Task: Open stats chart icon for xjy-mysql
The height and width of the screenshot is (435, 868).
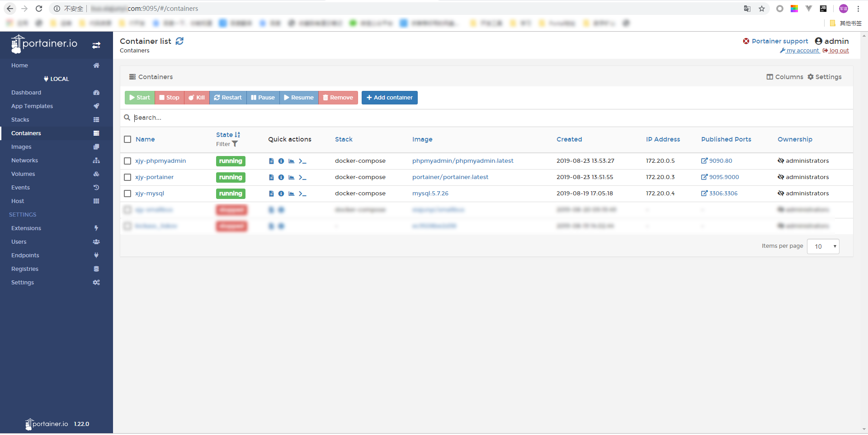Action: click(292, 194)
